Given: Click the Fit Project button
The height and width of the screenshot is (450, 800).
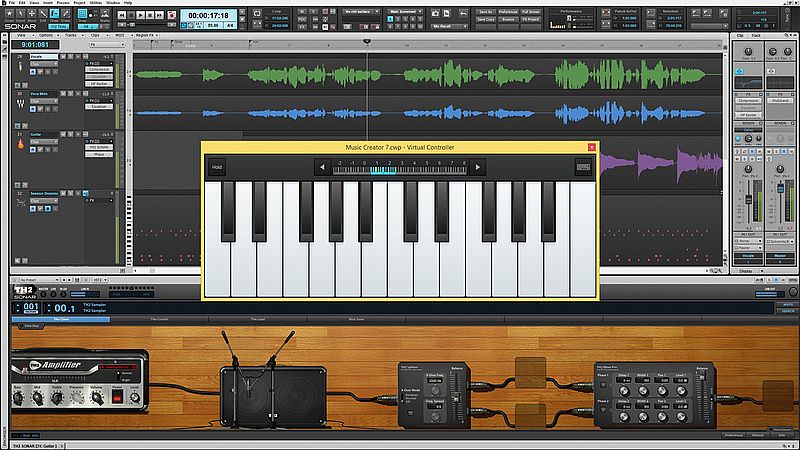Looking at the screenshot, I should [531, 19].
